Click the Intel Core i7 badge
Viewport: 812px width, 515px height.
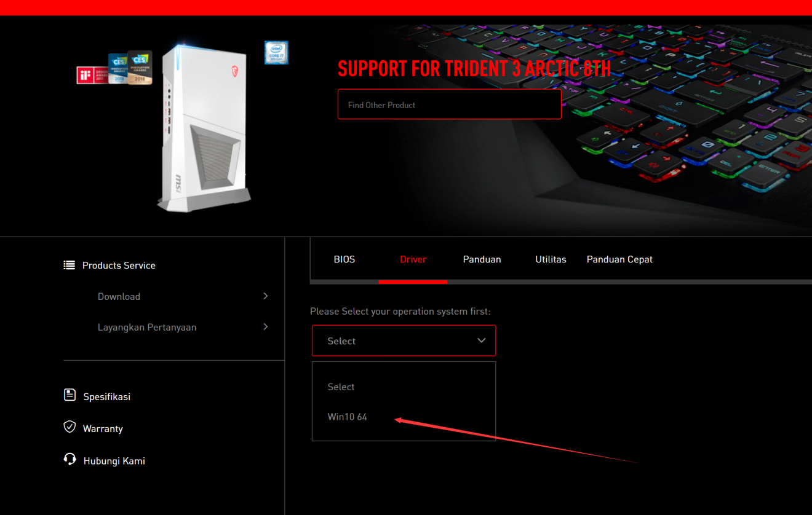pyautogui.click(x=276, y=53)
